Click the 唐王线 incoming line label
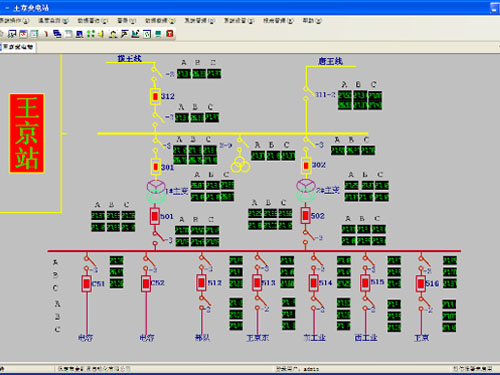The width and height of the screenshot is (500, 375). pos(330,61)
